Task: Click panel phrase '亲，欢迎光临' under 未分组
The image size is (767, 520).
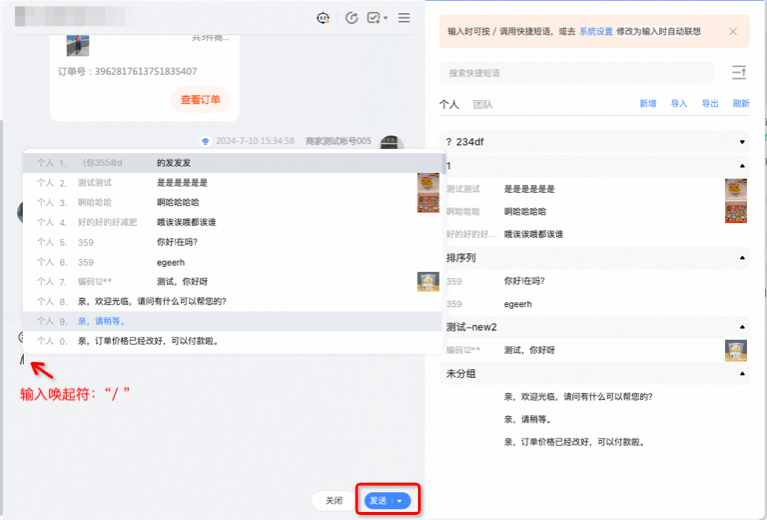Action: [578, 397]
